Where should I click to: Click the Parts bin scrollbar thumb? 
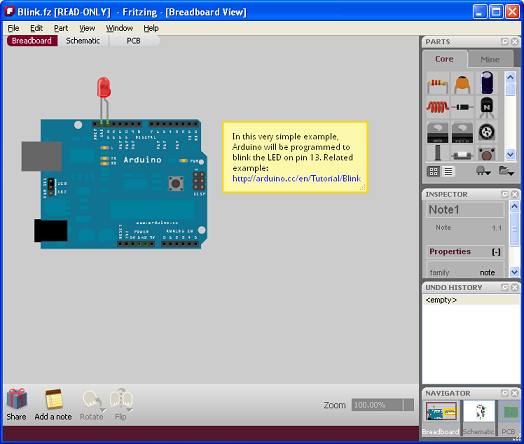[510, 89]
